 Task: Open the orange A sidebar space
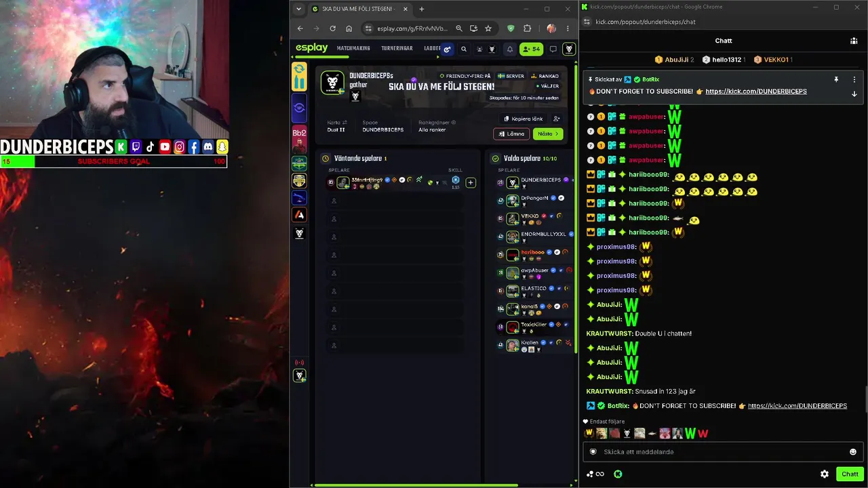[299, 215]
